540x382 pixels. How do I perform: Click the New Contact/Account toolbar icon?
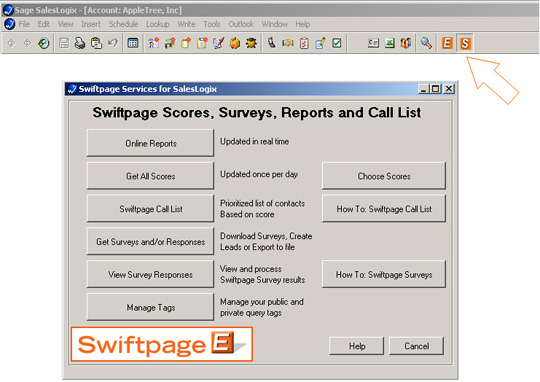pos(154,43)
